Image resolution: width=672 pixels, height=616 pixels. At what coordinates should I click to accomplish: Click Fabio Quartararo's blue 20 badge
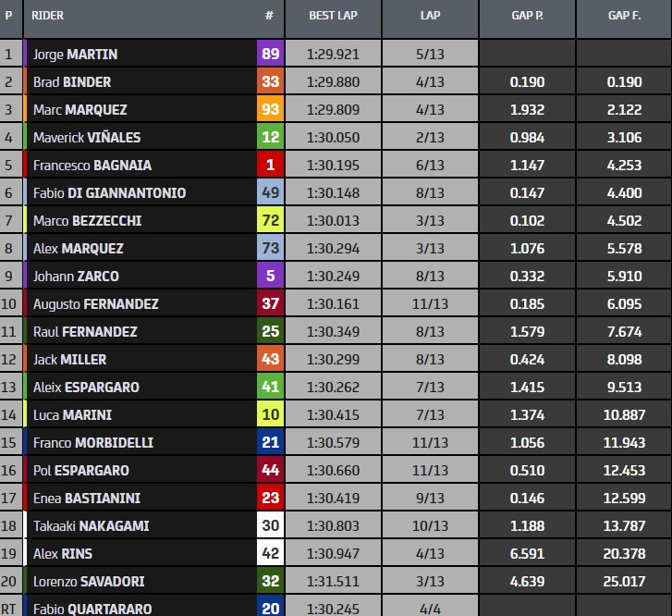pyautogui.click(x=270, y=608)
